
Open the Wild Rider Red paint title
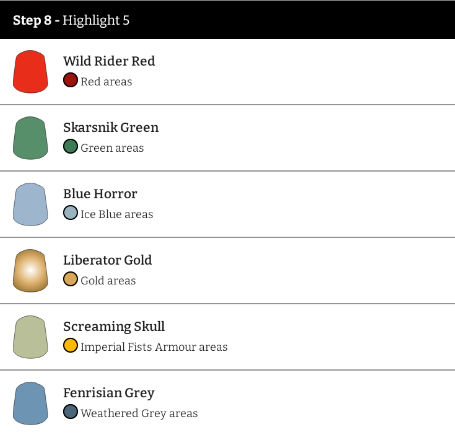tap(109, 61)
